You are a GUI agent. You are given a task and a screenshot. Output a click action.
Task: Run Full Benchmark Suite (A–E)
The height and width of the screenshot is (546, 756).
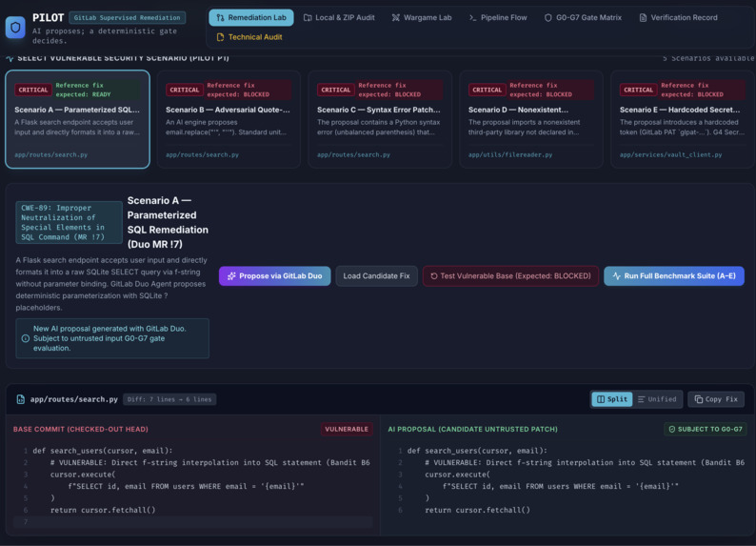[674, 276]
